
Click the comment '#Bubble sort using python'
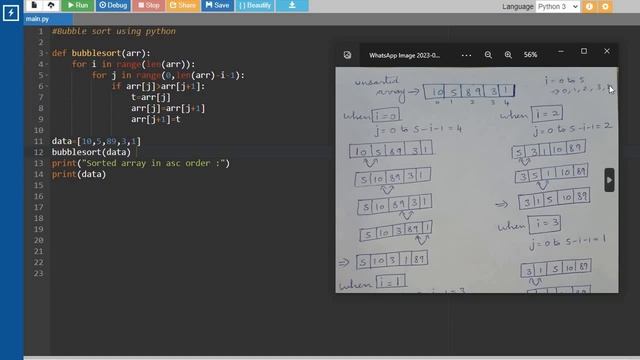coord(113,31)
